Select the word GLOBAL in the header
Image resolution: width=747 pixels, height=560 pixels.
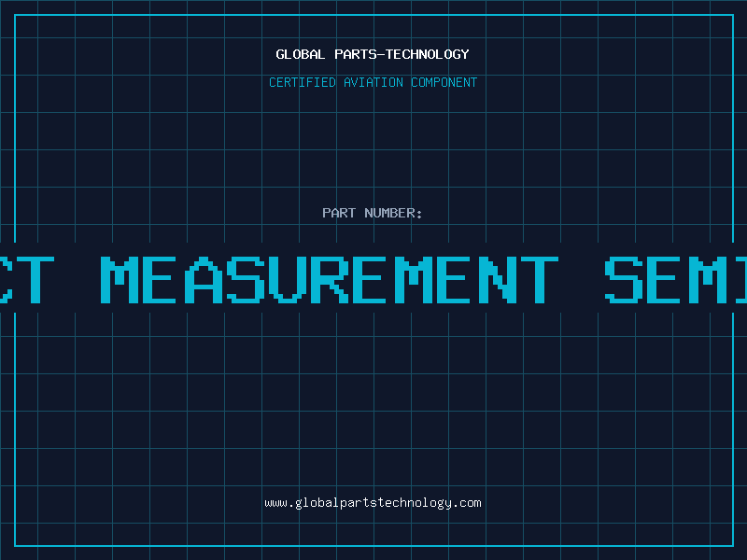301,54
